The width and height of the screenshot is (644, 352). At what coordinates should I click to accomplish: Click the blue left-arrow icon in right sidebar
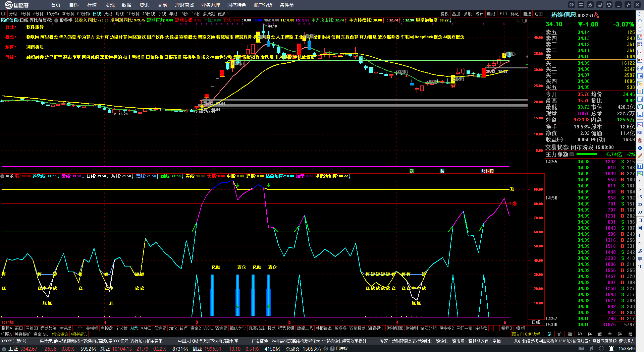coord(640,14)
